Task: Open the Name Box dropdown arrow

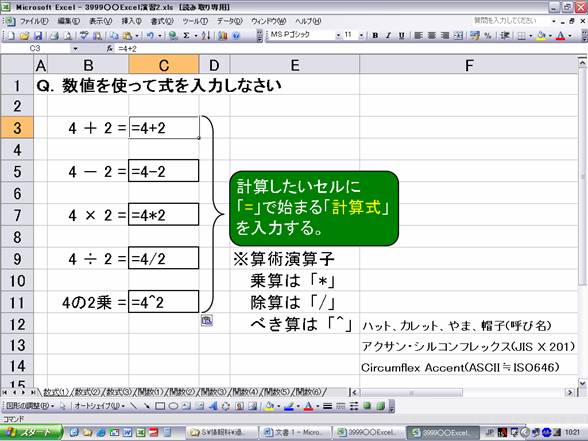Action: point(75,49)
